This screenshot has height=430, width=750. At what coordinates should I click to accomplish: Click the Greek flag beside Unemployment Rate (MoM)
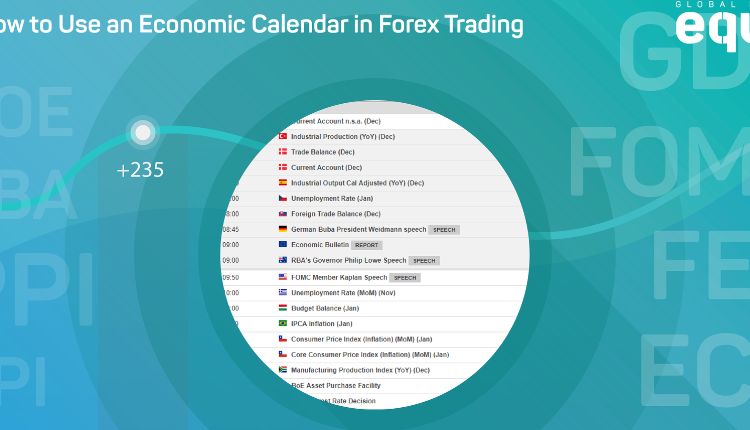[283, 292]
